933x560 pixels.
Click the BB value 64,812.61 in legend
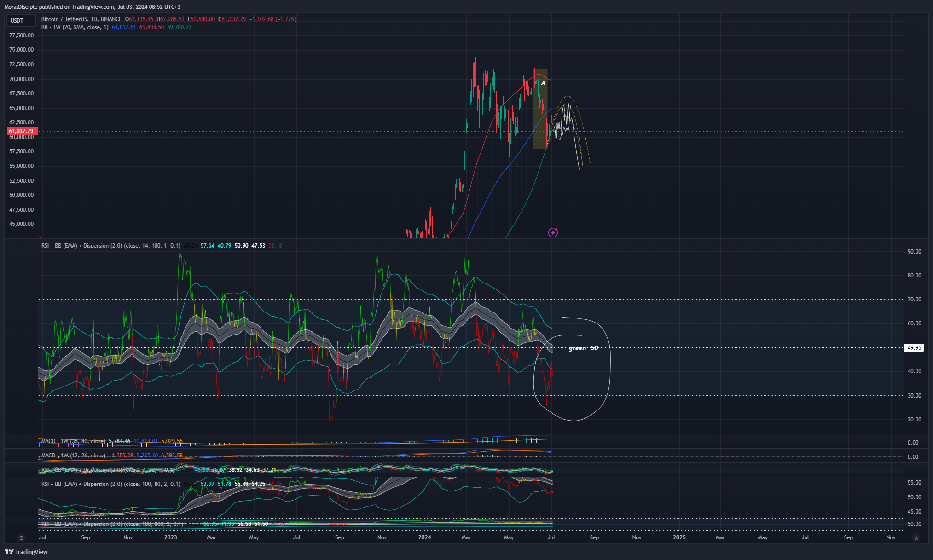click(x=124, y=27)
